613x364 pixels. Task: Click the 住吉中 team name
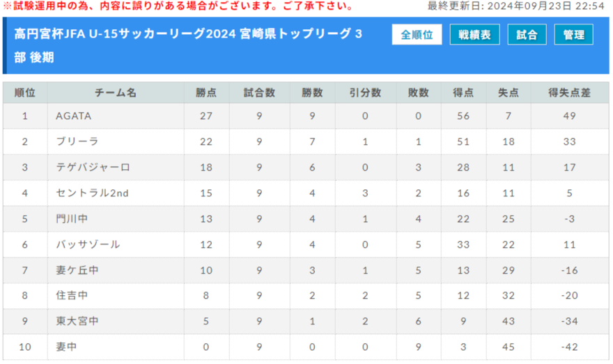(x=72, y=295)
